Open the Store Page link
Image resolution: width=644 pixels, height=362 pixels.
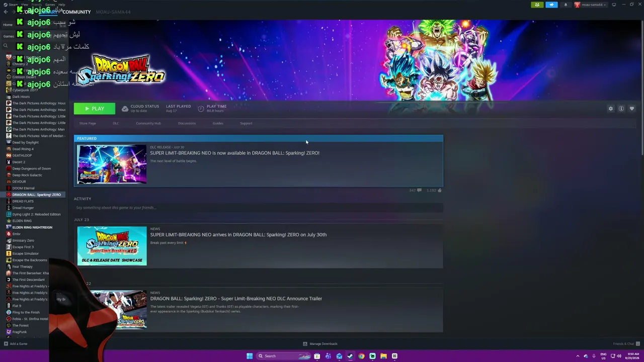[88, 123]
